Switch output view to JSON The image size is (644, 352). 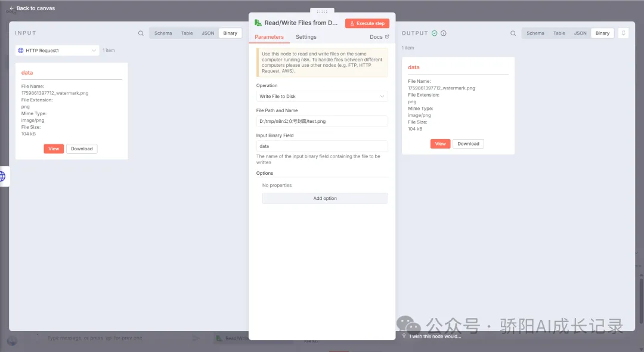(x=580, y=33)
